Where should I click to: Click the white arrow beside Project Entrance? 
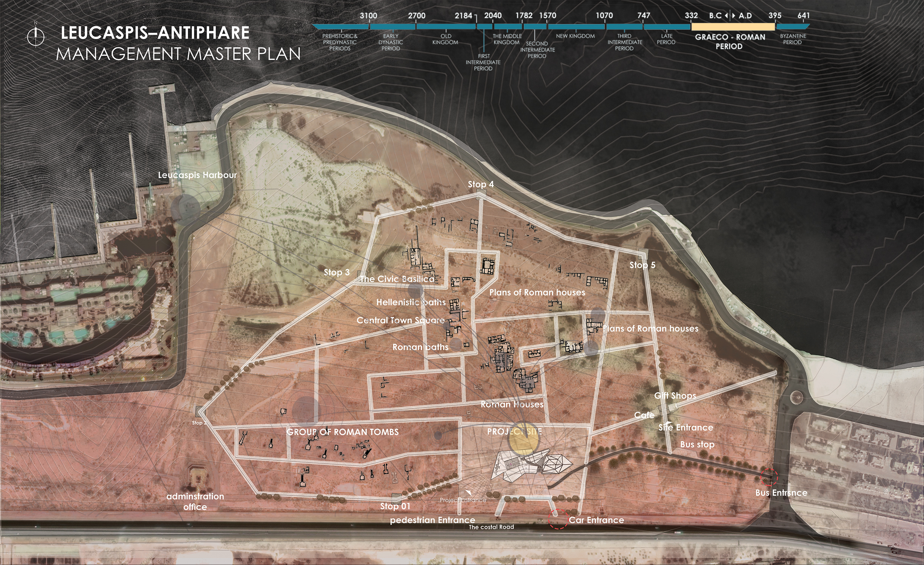pyautogui.click(x=469, y=493)
